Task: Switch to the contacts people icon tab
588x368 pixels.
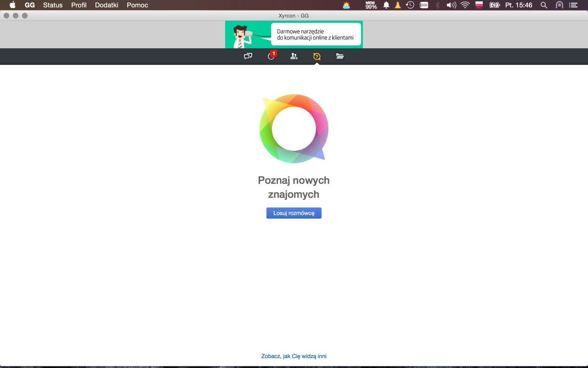Action: (x=294, y=56)
